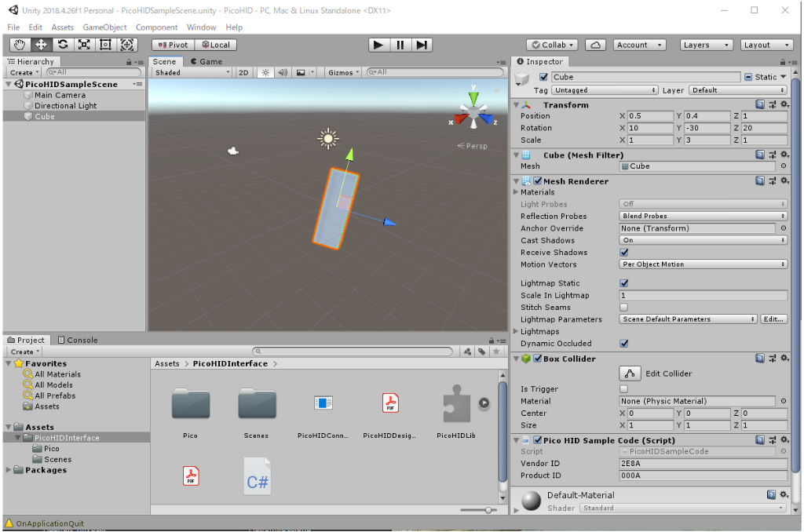Open Mesh Filter preset icon
The width and height of the screenshot is (804, 532).
pos(773,155)
